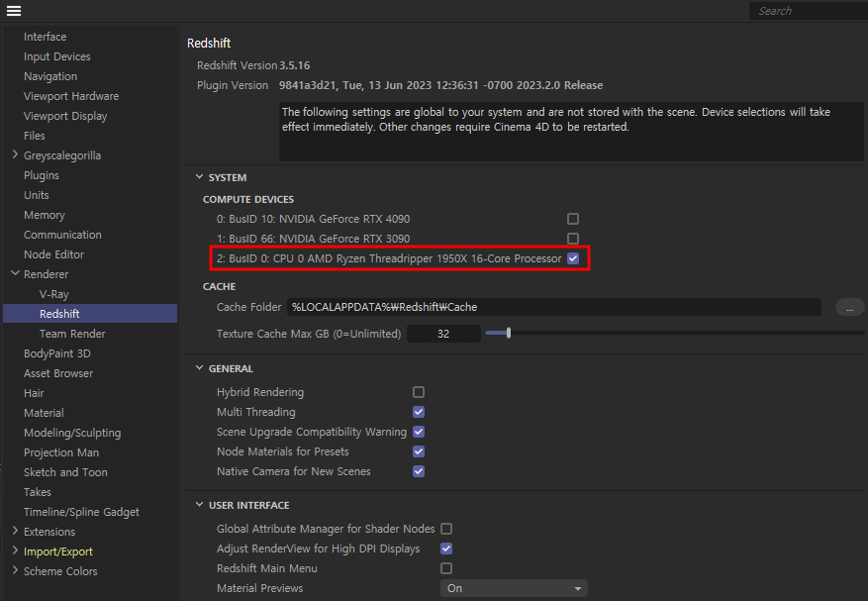The image size is (868, 601).
Task: Click the COMPUTE DEVICES heading
Action: click(x=248, y=199)
